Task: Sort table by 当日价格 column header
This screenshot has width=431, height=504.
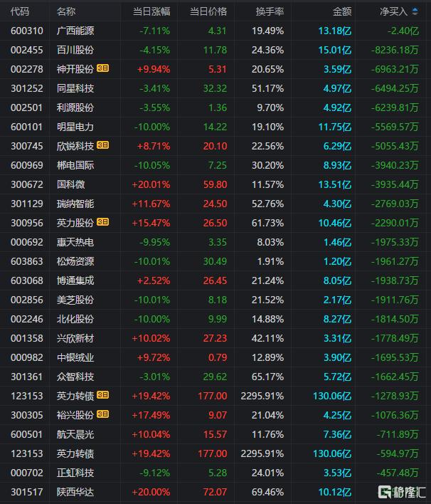Action: click(x=208, y=12)
